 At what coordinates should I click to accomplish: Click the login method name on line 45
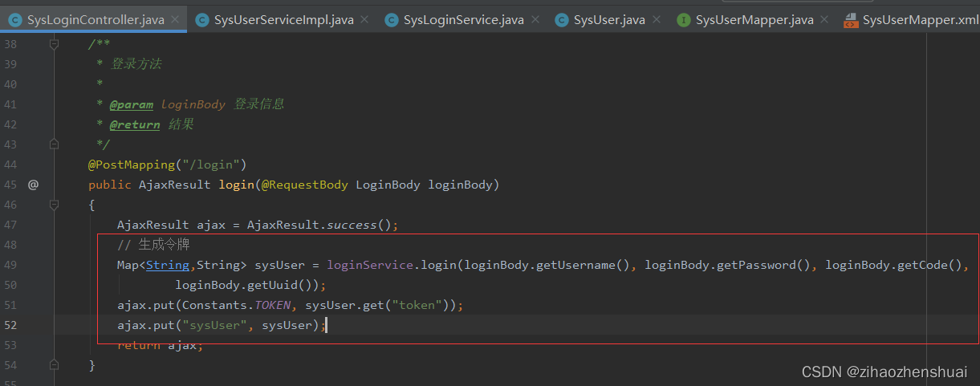237,185
